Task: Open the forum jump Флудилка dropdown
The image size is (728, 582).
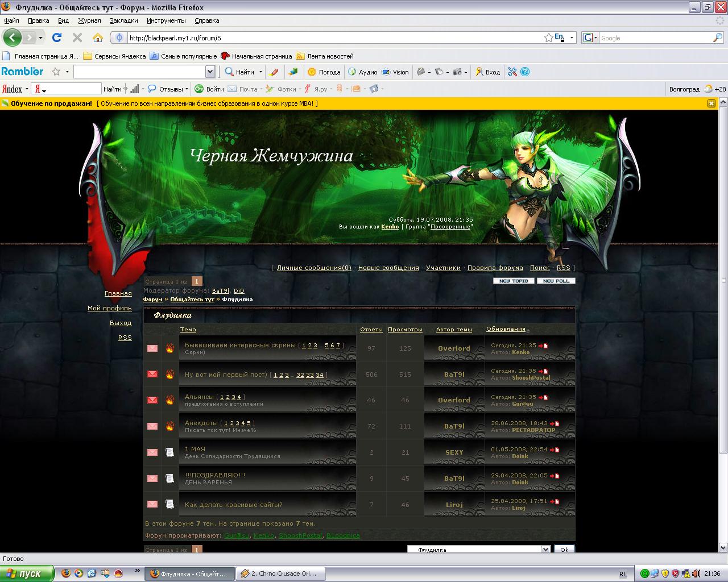Action: pyautogui.click(x=545, y=550)
